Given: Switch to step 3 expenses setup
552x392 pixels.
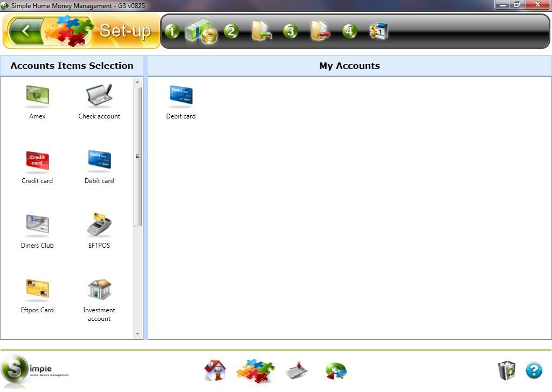Looking at the screenshot, I should (x=321, y=31).
